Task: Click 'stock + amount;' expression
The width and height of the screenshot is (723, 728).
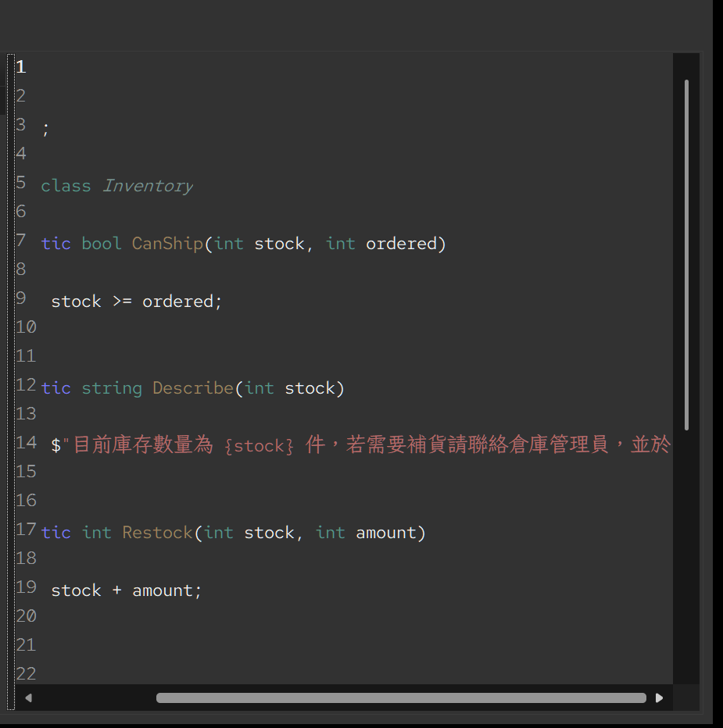Action: pos(127,591)
